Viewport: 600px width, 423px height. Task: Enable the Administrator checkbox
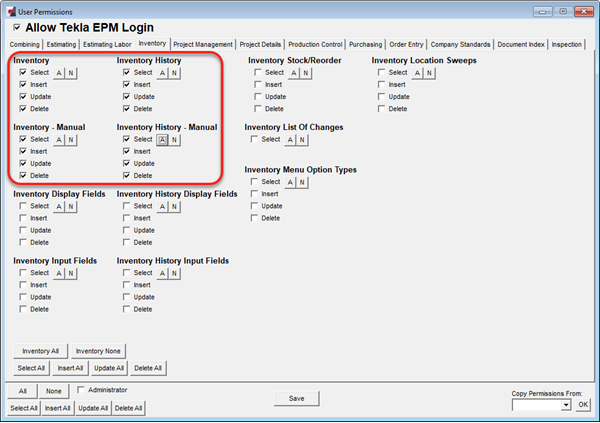coord(80,390)
